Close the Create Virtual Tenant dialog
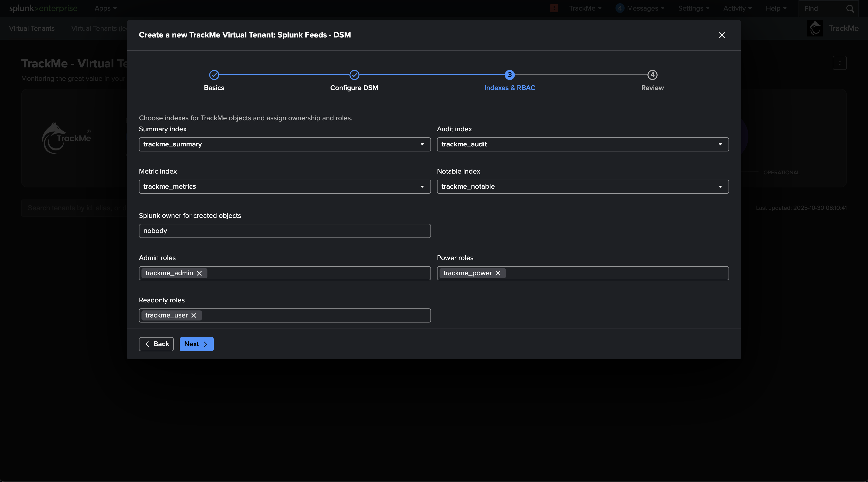This screenshot has height=482, width=868. 722,35
